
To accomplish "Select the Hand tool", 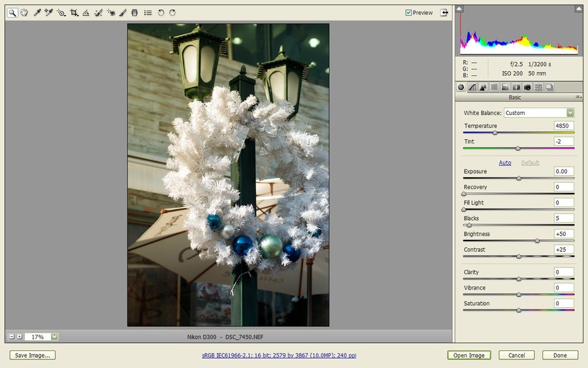I will pos(24,12).
